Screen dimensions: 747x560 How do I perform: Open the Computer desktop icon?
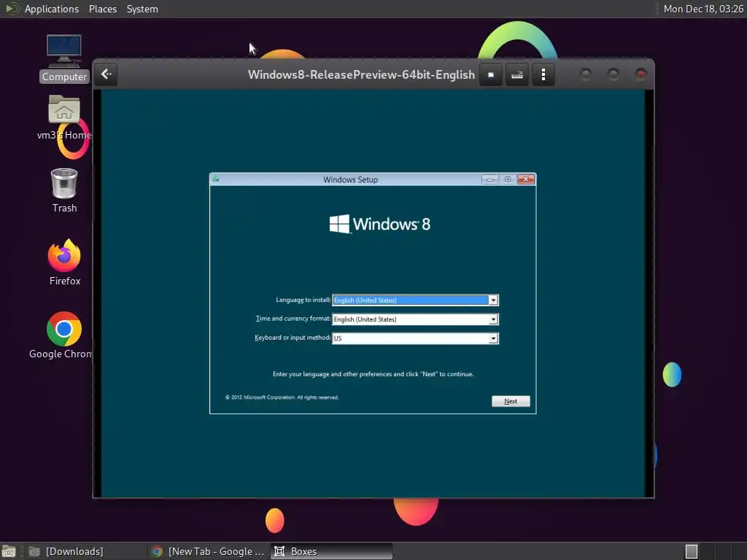pyautogui.click(x=64, y=58)
